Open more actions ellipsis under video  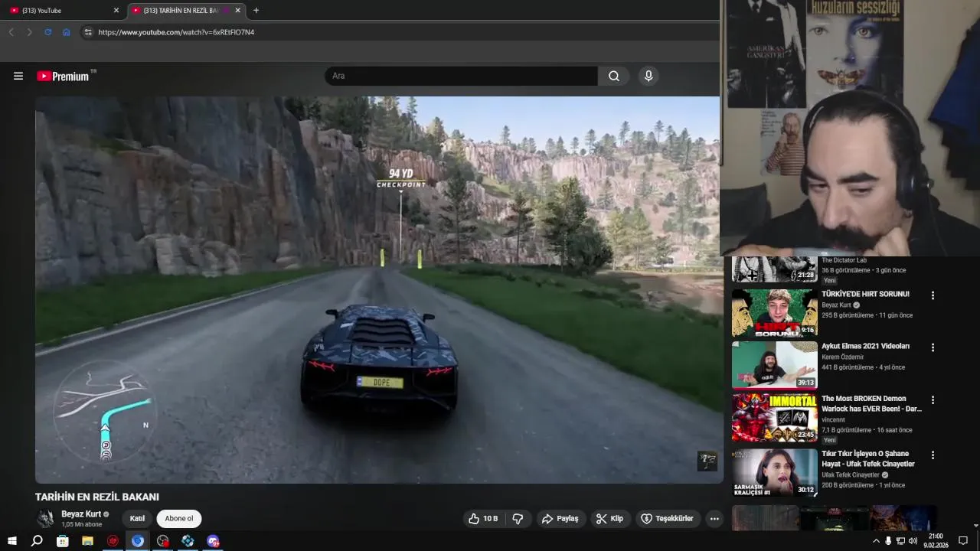tap(714, 519)
